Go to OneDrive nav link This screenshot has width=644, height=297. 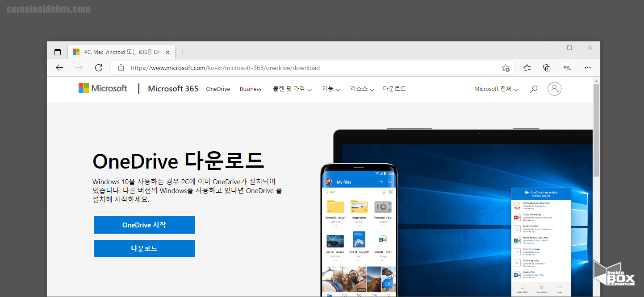[218, 89]
